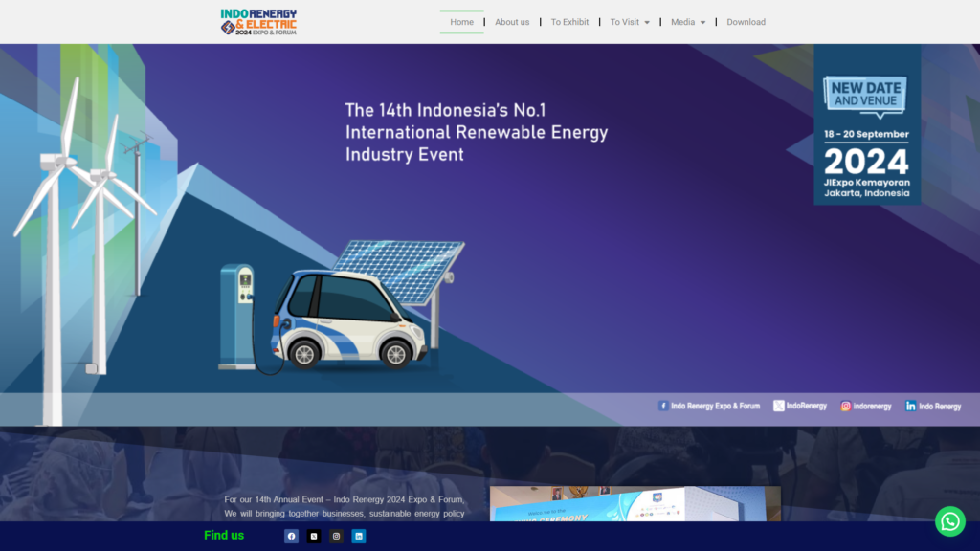Image resolution: width=980 pixels, height=551 pixels.
Task: Open the Download page
Action: [746, 22]
